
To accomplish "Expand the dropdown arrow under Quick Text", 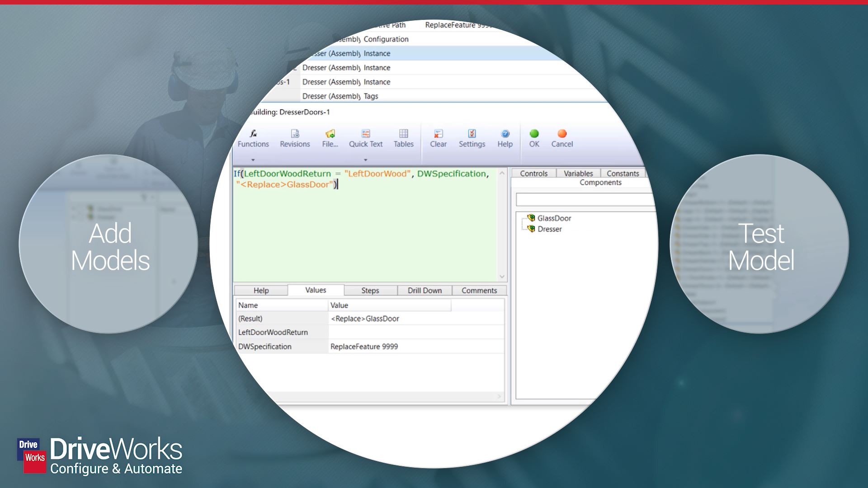I will pos(365,159).
